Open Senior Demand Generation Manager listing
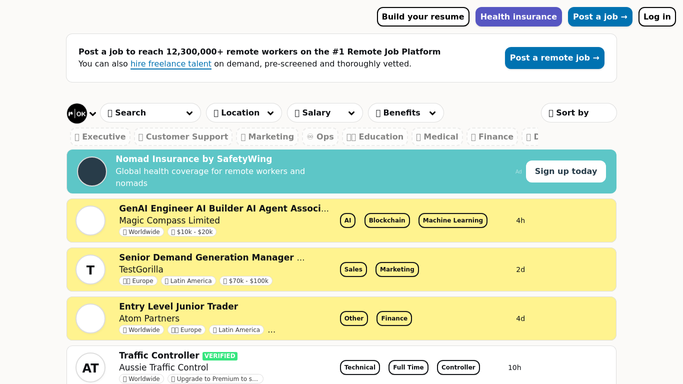This screenshot has height=384, width=683. click(x=212, y=257)
